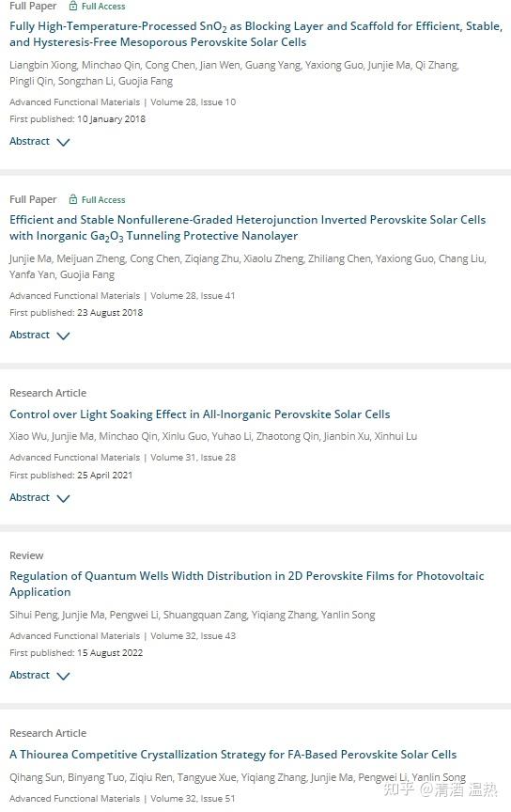Open the Efficient and Stable Nonfullerene-Graded Heterojunction article
Viewport: 511px width, 812px height.
[247, 227]
